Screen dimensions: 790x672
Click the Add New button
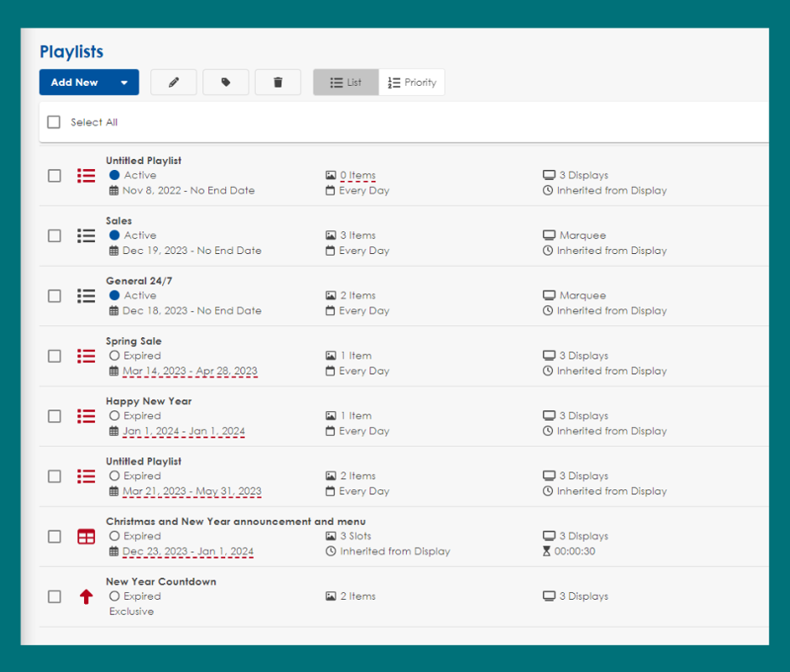75,82
